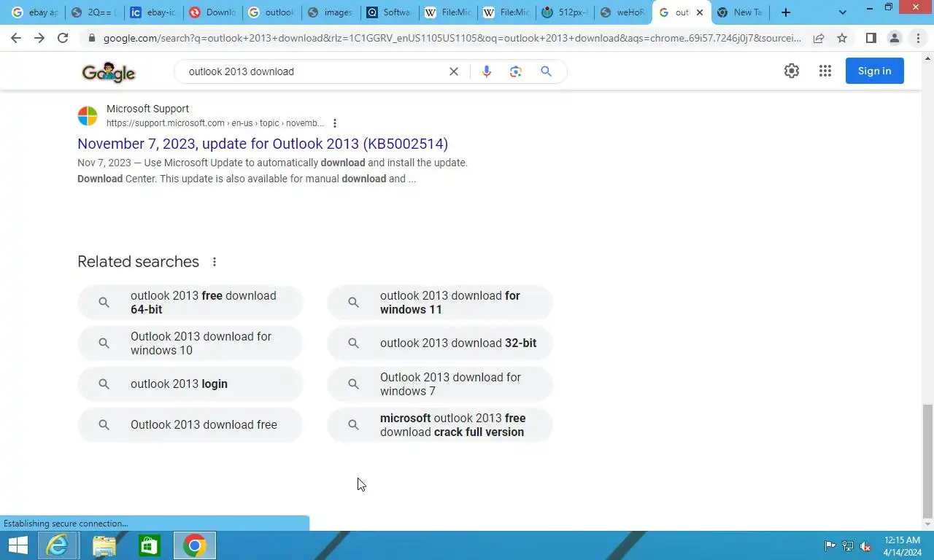
Task: Clear the search query with X
Action: tap(454, 71)
